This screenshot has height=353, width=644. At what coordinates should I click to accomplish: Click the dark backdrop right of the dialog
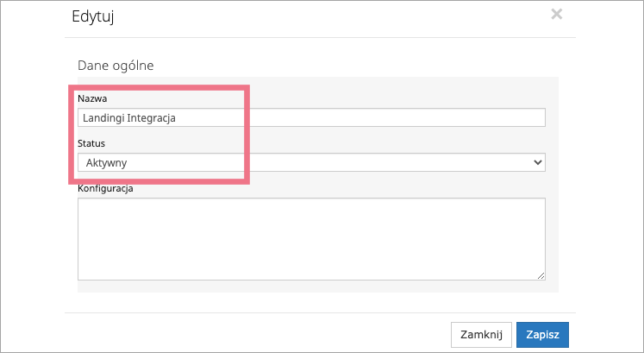click(610, 173)
